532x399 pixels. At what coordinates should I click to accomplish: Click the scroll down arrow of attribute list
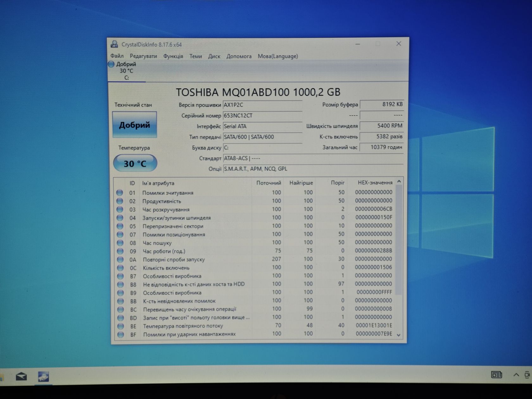pyautogui.click(x=399, y=335)
